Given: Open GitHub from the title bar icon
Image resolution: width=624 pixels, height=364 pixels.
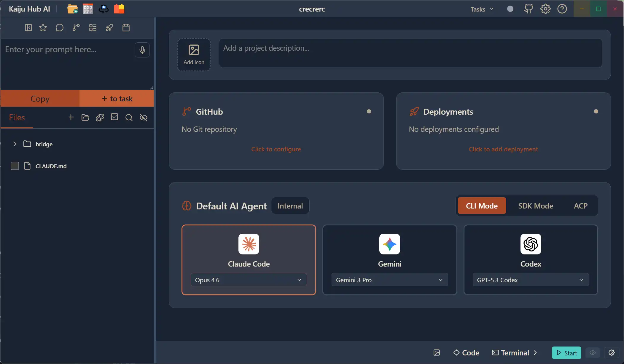Looking at the screenshot, I should click(x=529, y=9).
